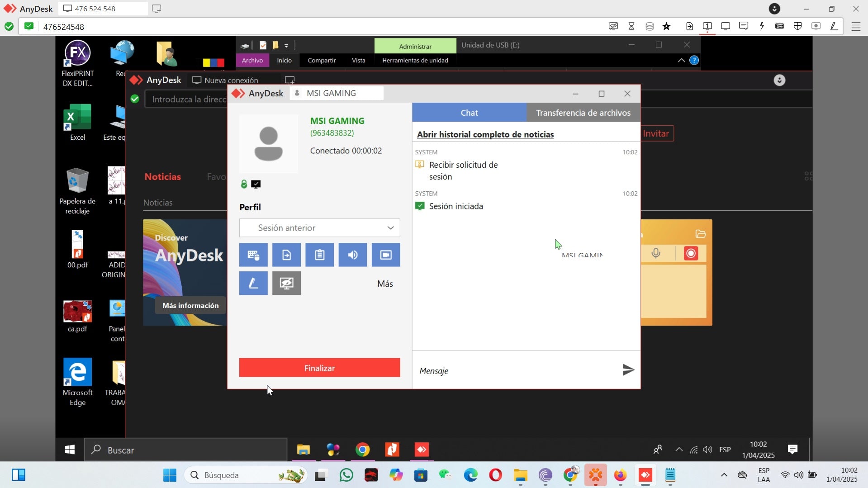Open remote Windows Start button
The width and height of the screenshot is (868, 488).
70,450
